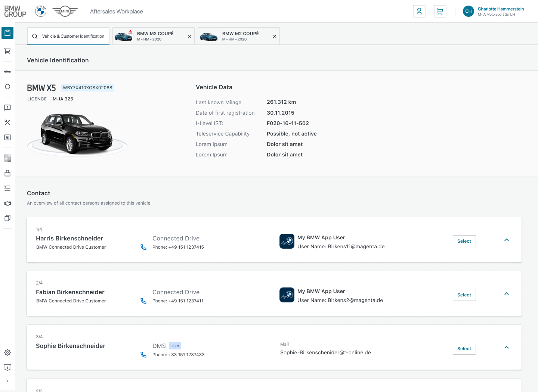Click the car icon in the sidebar
This screenshot has width=538, height=392.
pyautogui.click(x=7, y=71)
